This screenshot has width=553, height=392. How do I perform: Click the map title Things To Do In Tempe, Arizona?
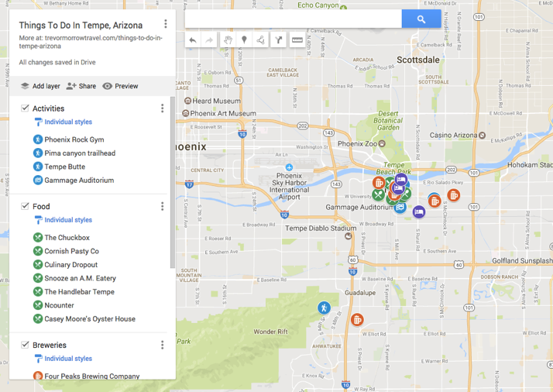click(x=81, y=26)
